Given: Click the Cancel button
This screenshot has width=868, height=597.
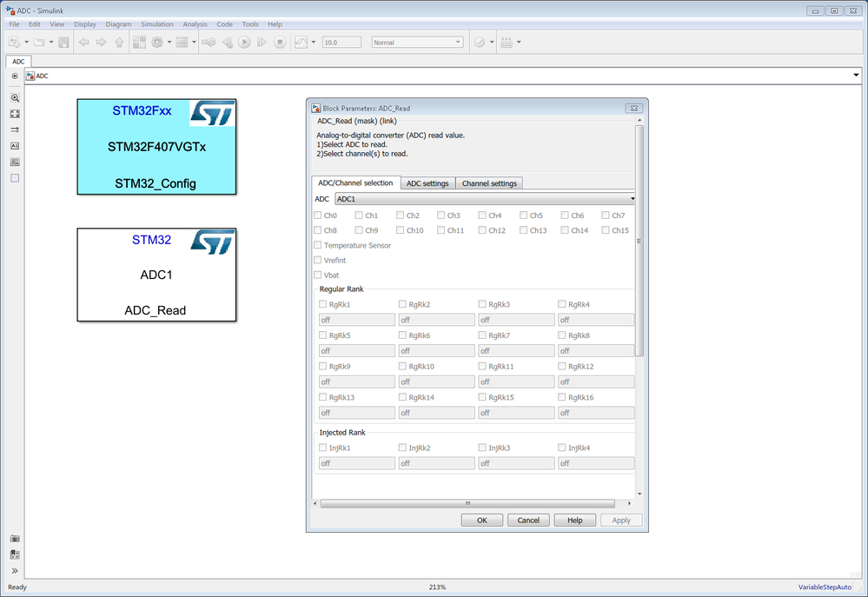Looking at the screenshot, I should tap(528, 520).
